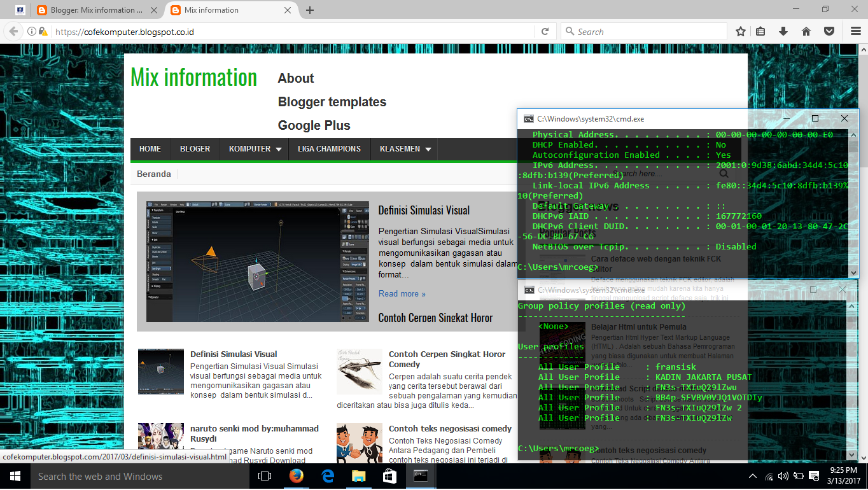Click the upper cmd.exe window title bar icon
868x490 pixels.
tap(528, 118)
